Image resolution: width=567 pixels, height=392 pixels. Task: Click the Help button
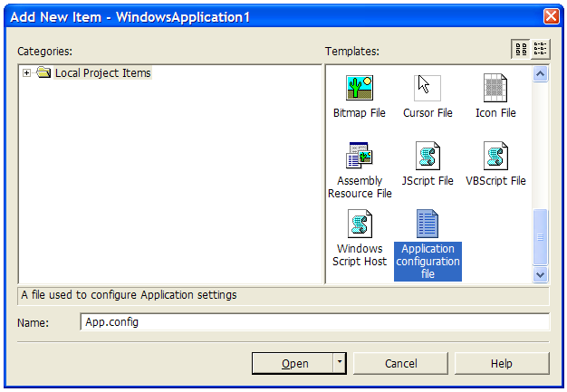(x=502, y=363)
